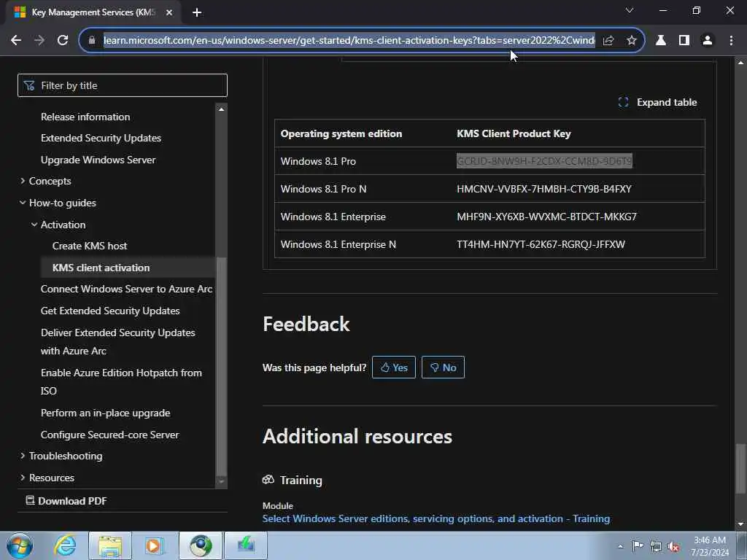747x560 pixels.
Task: Open Configure Secured-core Server page
Action: coord(109,435)
